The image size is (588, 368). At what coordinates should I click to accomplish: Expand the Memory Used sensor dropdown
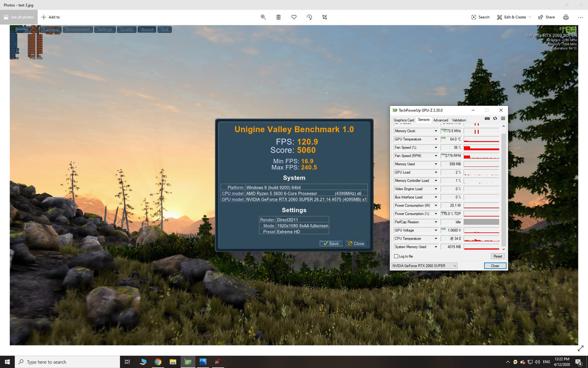click(x=436, y=164)
